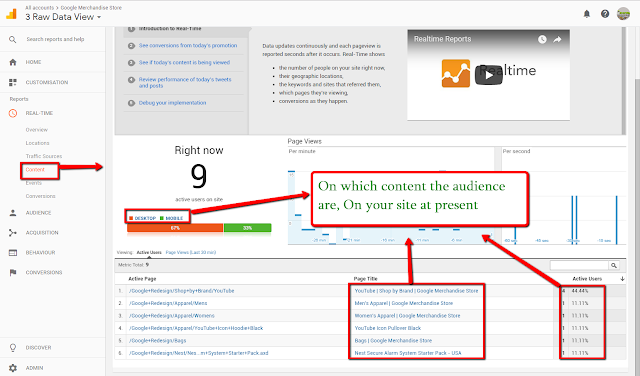Viewport: 640px width, 376px height.
Task: Click the search magnifier in sidebar
Action: tap(13, 40)
